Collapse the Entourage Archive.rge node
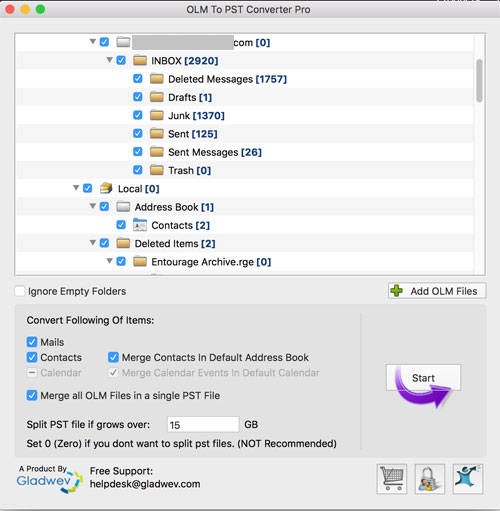The width and height of the screenshot is (500, 511). 110,261
